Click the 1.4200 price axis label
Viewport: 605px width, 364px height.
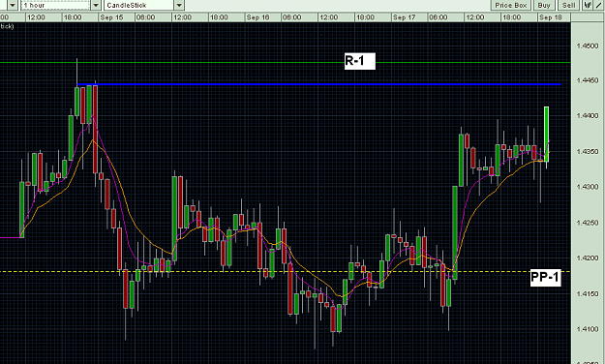(588, 258)
